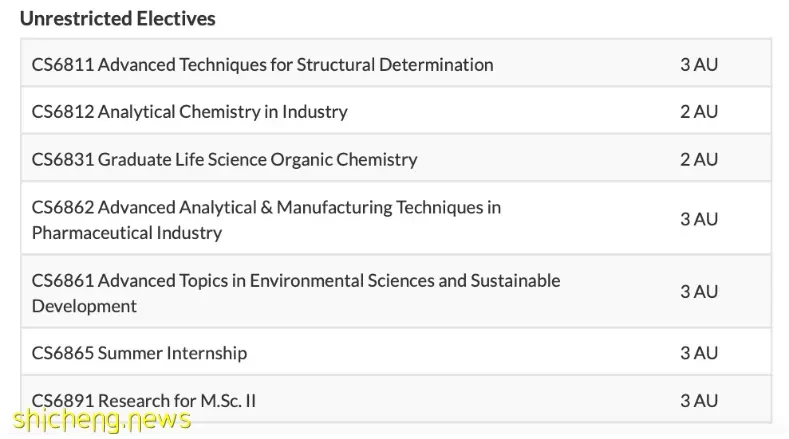The height and width of the screenshot is (439, 789).
Task: Click the 3 AU value for CS6862
Action: [x=699, y=219]
